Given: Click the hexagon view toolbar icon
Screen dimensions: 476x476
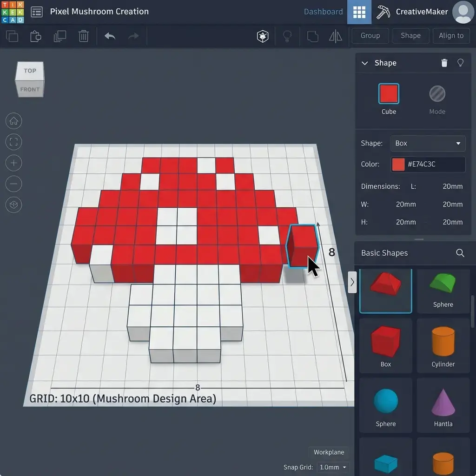Looking at the screenshot, I should [x=263, y=36].
